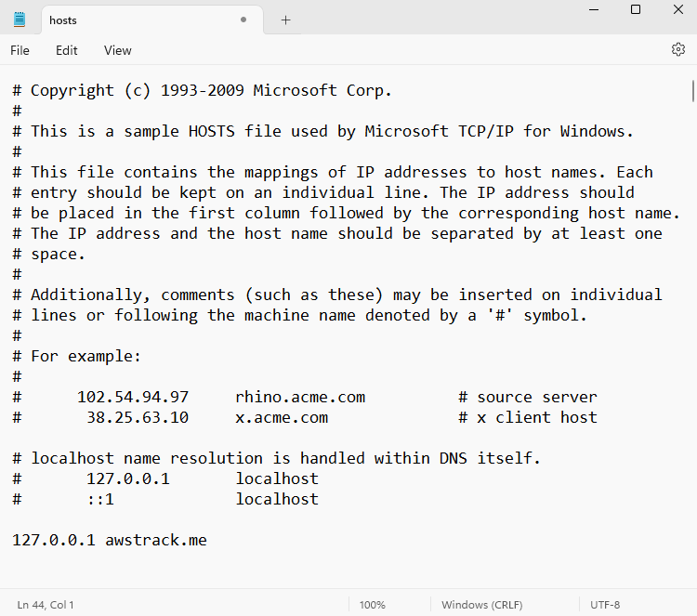
Task: Open the Edit menu
Action: click(66, 50)
